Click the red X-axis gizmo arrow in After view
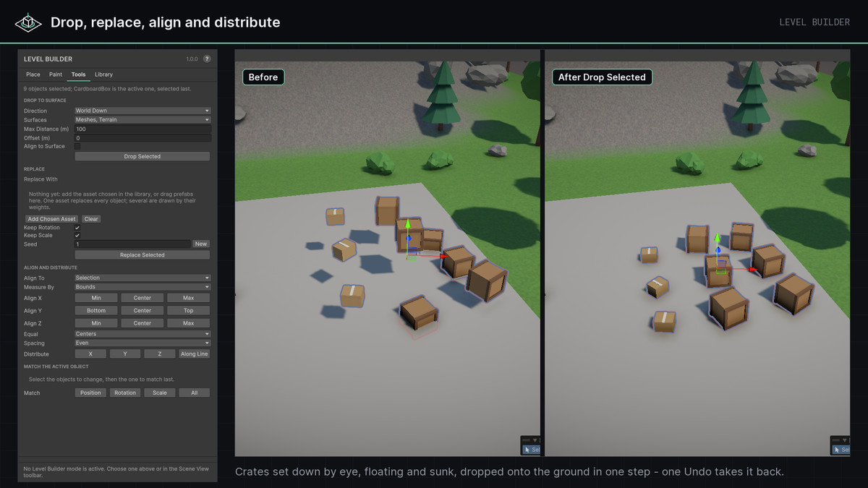Image resolution: width=868 pixels, height=488 pixels. point(753,269)
